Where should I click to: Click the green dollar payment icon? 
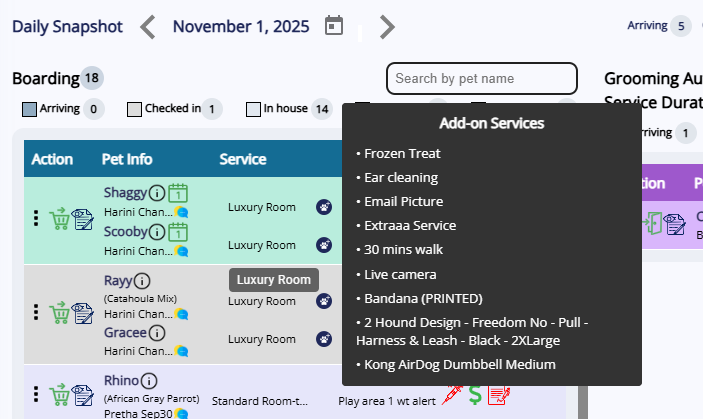click(476, 395)
